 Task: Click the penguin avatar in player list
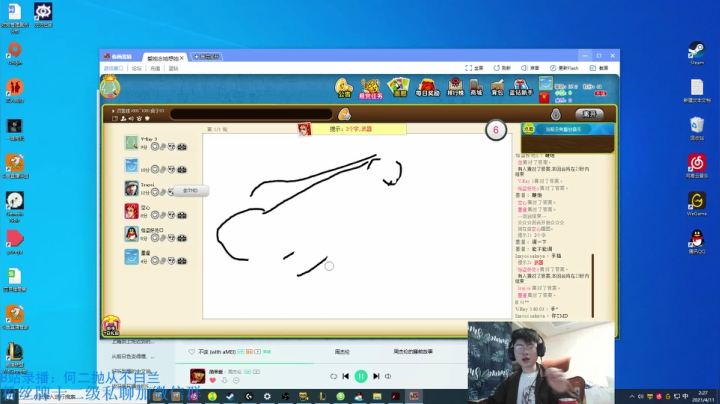pos(131,234)
